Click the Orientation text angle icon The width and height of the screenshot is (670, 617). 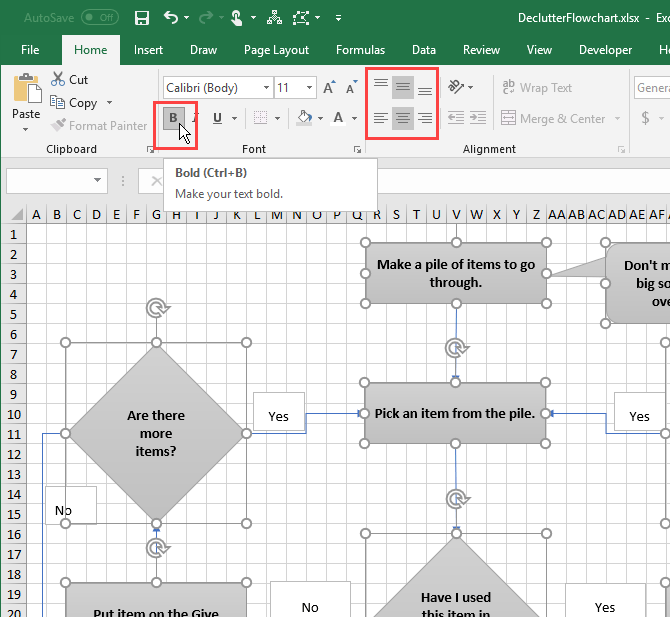(x=456, y=88)
